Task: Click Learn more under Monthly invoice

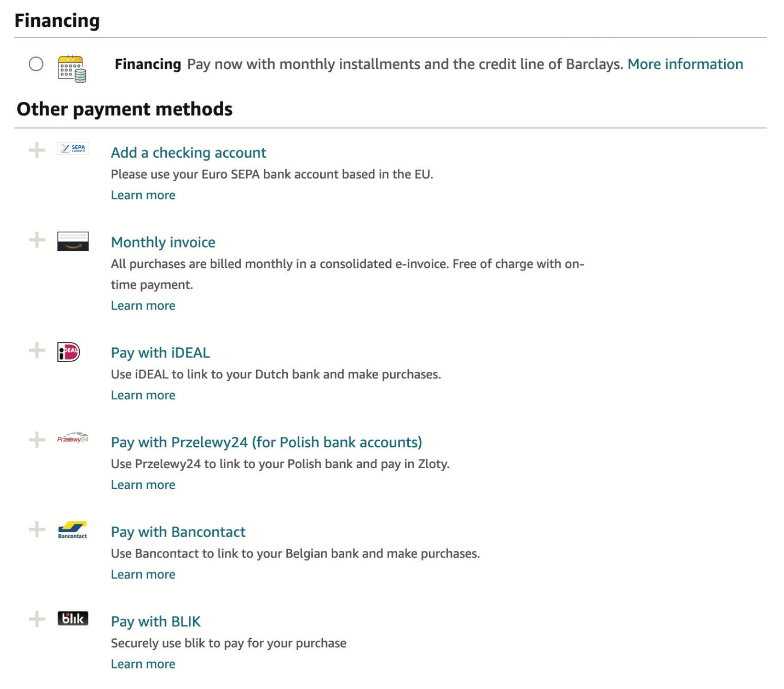Action: tap(143, 305)
